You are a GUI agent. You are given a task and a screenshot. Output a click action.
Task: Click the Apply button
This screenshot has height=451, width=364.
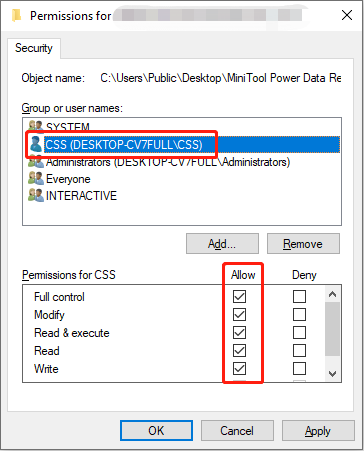click(x=318, y=431)
